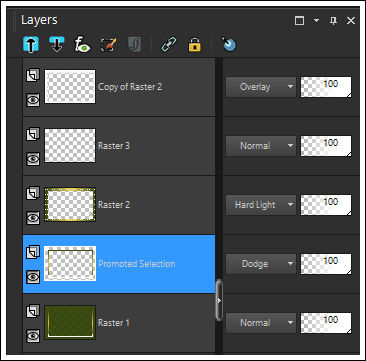The height and width of the screenshot is (361, 366).
Task: Click layer type icon for Raster 1
Action: [x=33, y=311]
